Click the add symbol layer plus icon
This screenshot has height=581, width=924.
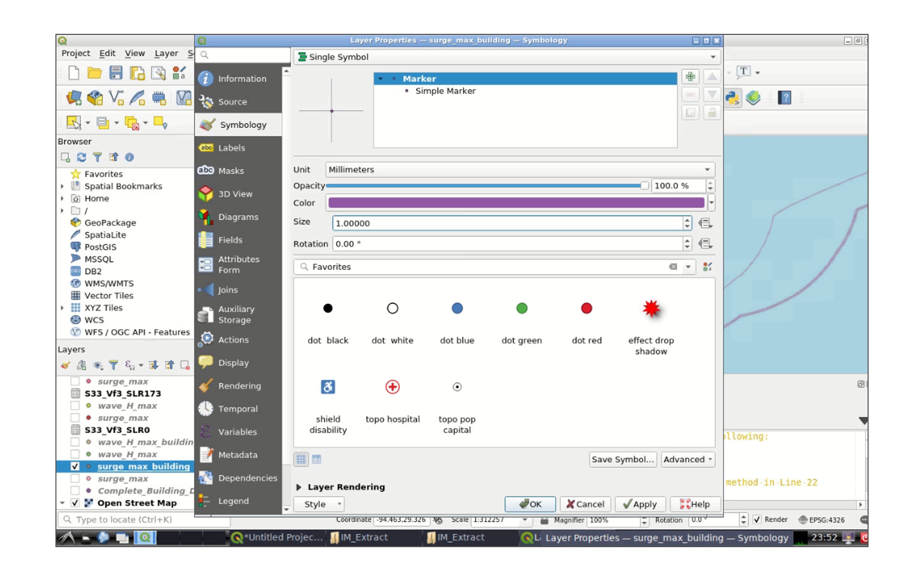click(690, 77)
